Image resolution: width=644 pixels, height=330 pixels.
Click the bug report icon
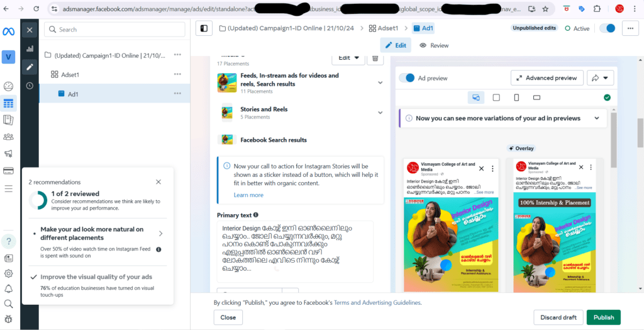coord(8,319)
